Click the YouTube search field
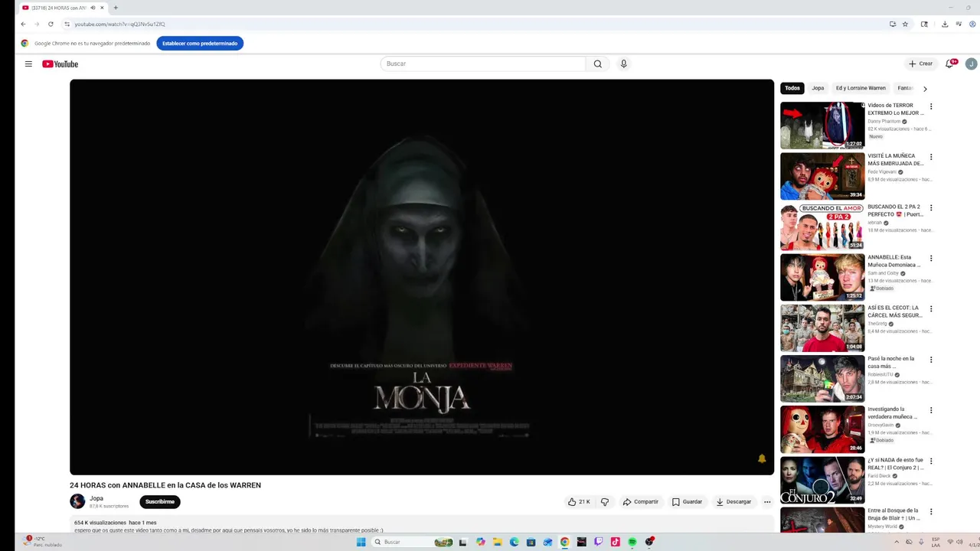Viewport: 980px width, 551px height. pos(482,64)
